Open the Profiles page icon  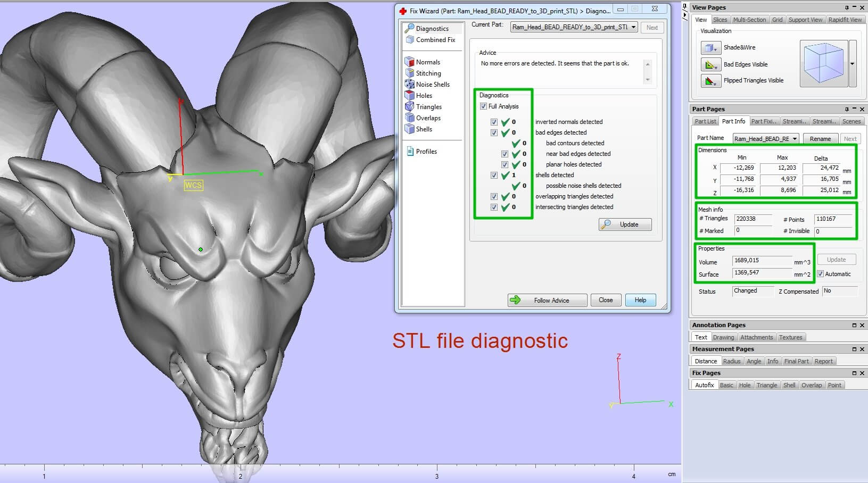[410, 152]
